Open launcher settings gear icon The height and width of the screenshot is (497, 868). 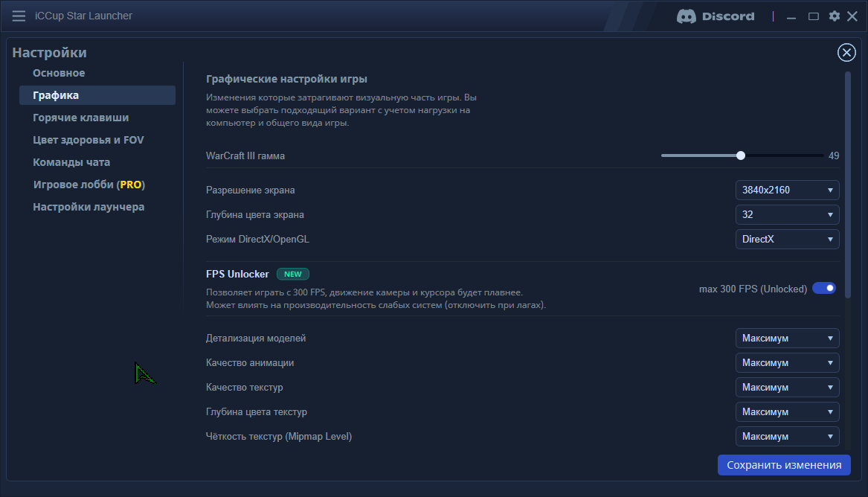(x=835, y=16)
